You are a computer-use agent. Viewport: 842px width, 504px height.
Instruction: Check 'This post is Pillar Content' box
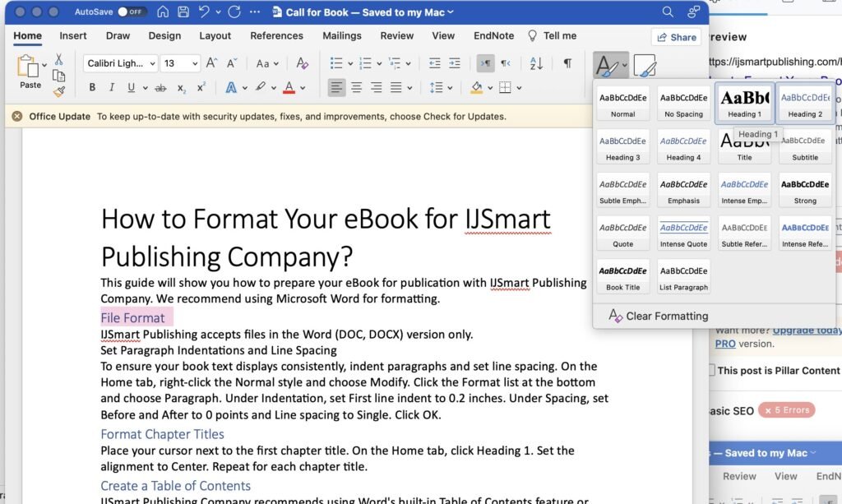tap(711, 370)
